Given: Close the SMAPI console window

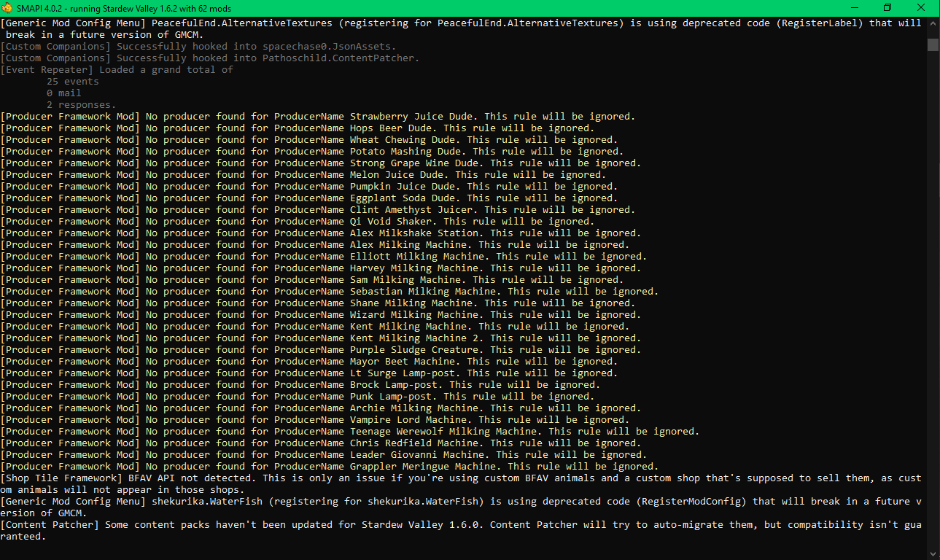Looking at the screenshot, I should point(920,8).
